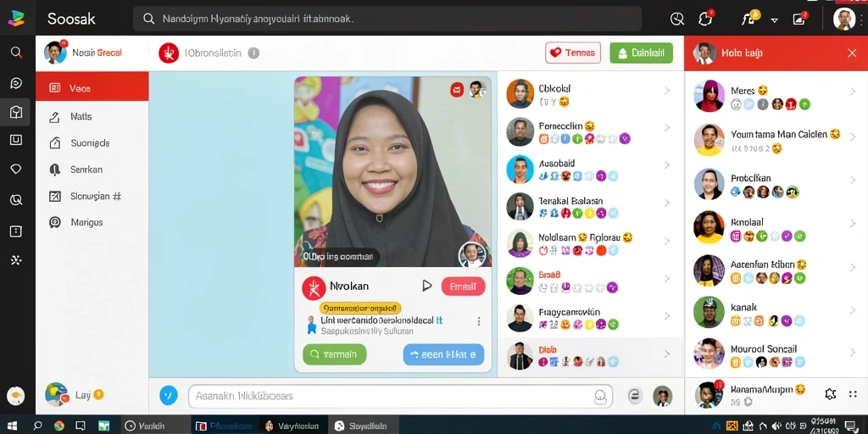This screenshot has height=434, width=868.
Task: Click the search icon in left sidebar
Action: (16, 53)
